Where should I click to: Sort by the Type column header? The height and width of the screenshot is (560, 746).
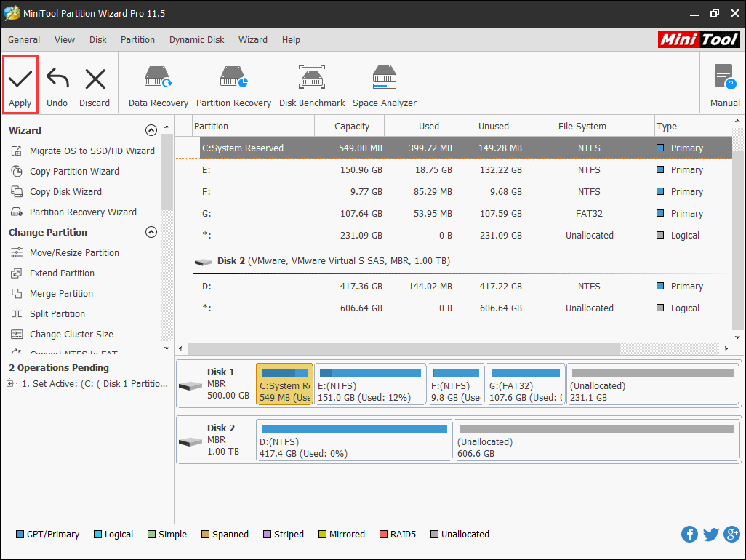point(693,126)
